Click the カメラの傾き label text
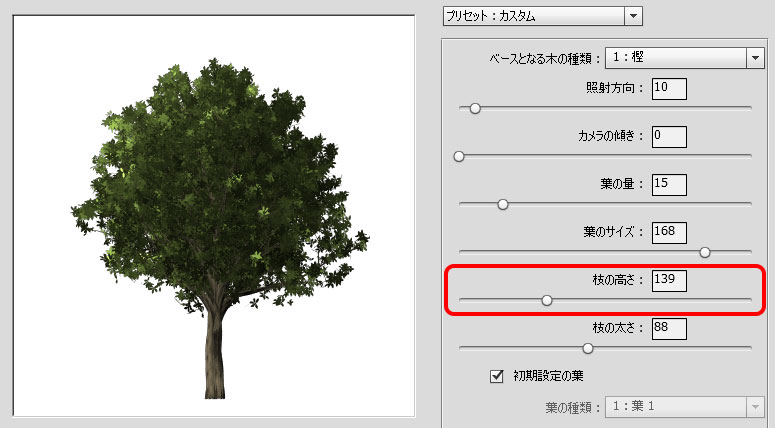The width and height of the screenshot is (775, 428). point(610,136)
